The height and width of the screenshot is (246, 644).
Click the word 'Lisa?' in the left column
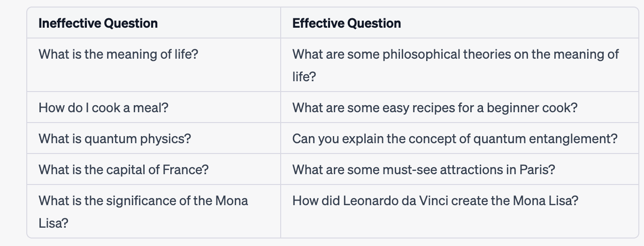click(x=54, y=223)
